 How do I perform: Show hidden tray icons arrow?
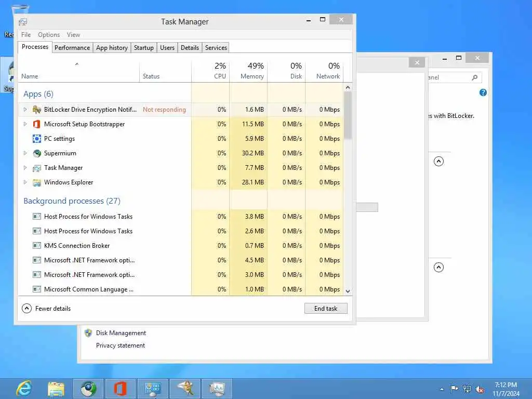(442, 389)
